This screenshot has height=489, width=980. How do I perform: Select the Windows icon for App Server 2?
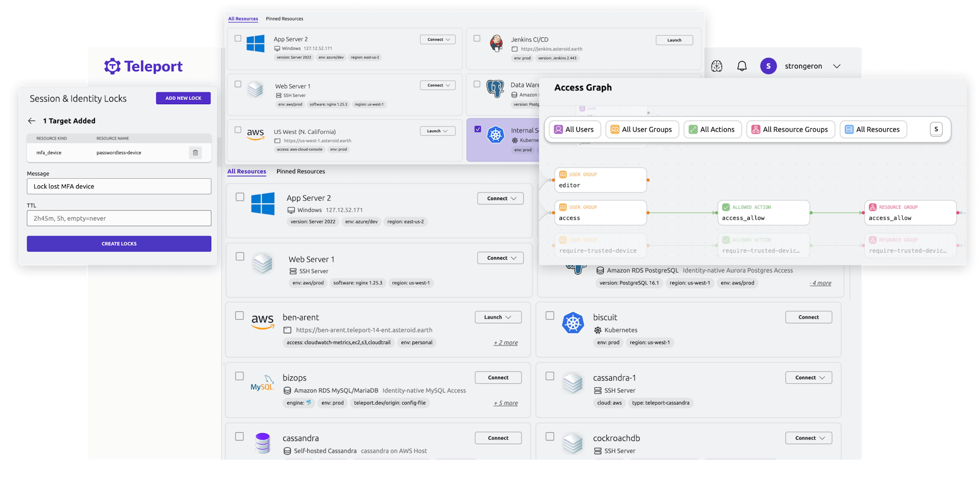pos(263,204)
